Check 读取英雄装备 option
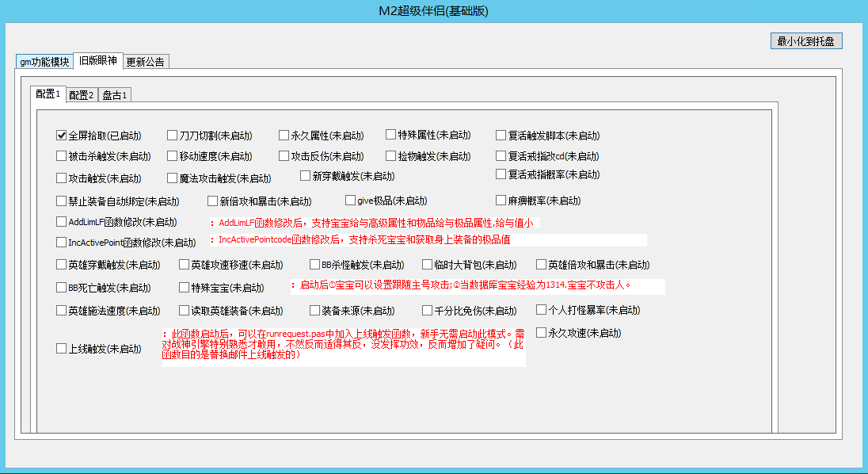The height and width of the screenshot is (474, 868). coord(185,311)
